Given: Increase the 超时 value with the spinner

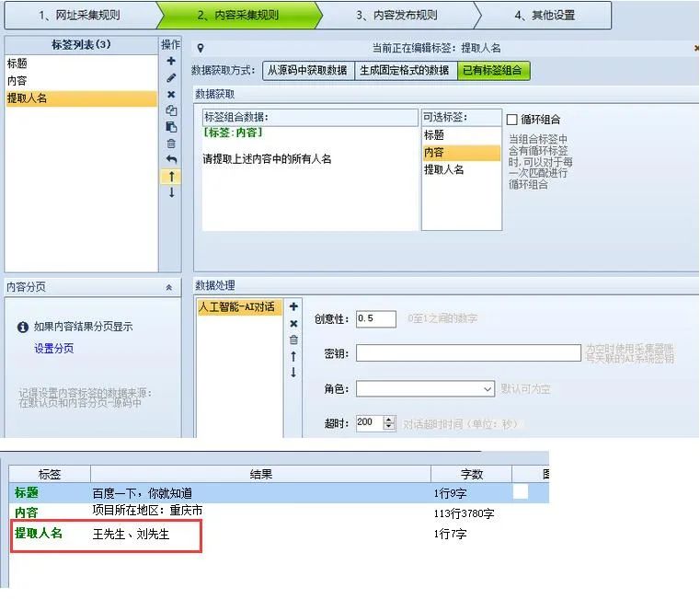Looking at the screenshot, I should 390,420.
